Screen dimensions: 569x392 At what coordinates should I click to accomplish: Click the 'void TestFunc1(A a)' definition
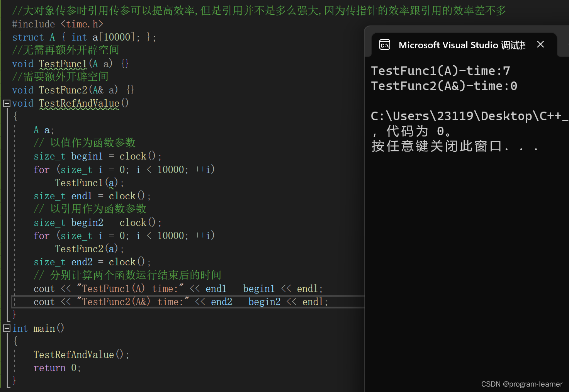tap(70, 63)
